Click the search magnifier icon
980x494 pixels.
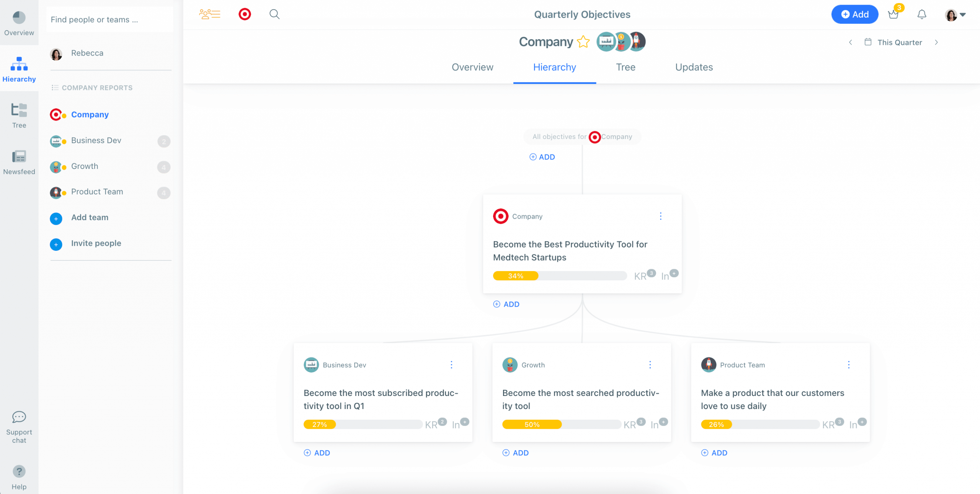tap(275, 14)
